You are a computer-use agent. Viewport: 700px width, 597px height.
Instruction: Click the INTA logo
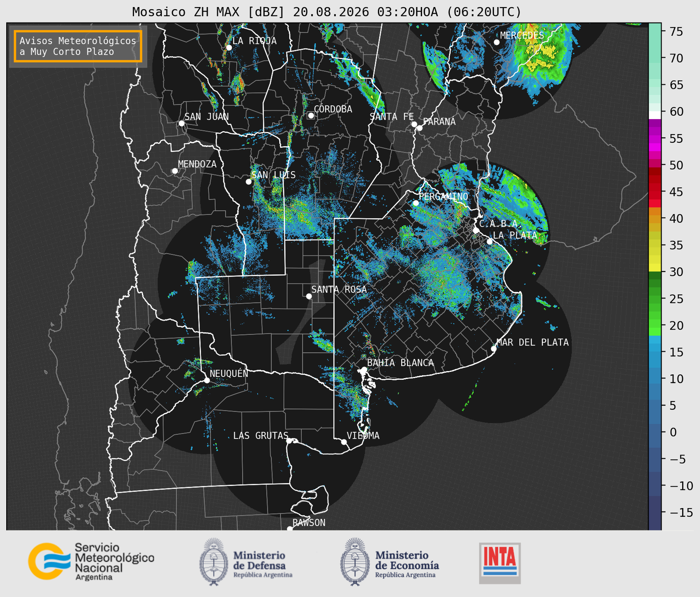(x=500, y=563)
